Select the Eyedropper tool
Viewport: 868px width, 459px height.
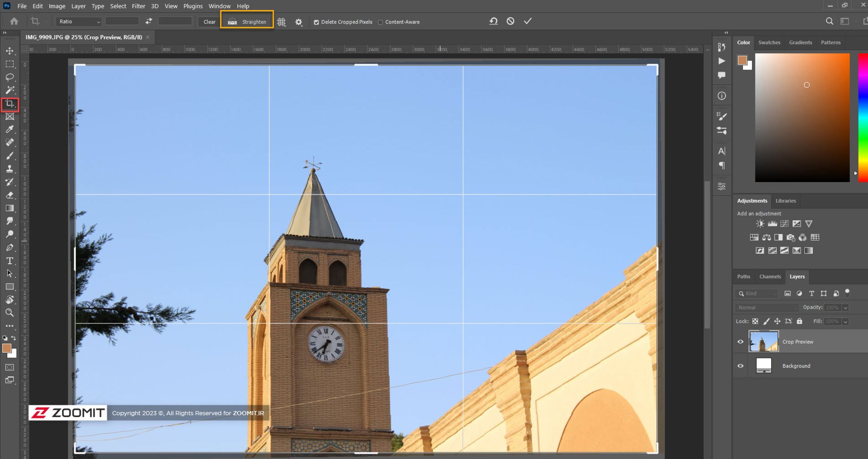click(x=9, y=130)
